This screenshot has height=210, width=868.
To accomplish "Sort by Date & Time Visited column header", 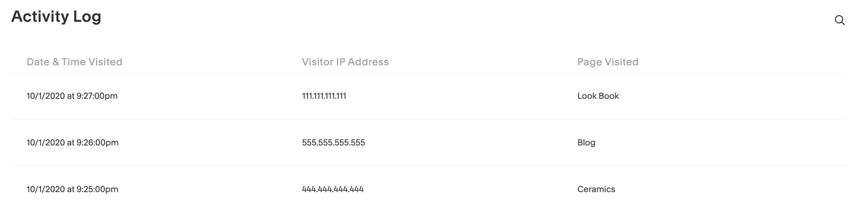I will (x=74, y=62).
